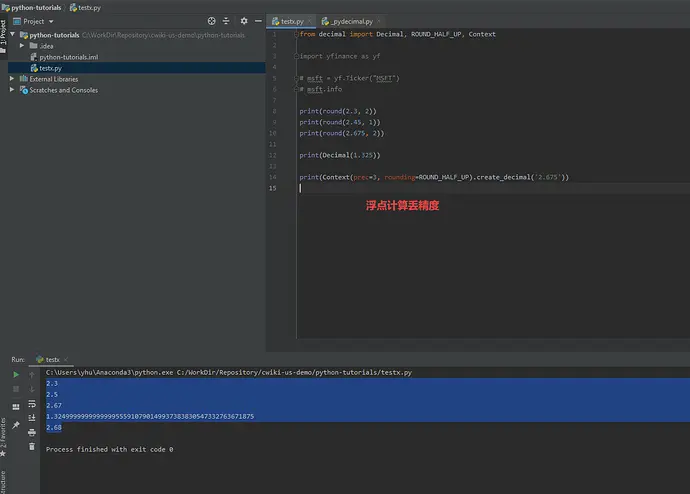Click the External Libraries icon
Image resolution: width=690 pixels, height=494 pixels.
[x=24, y=79]
